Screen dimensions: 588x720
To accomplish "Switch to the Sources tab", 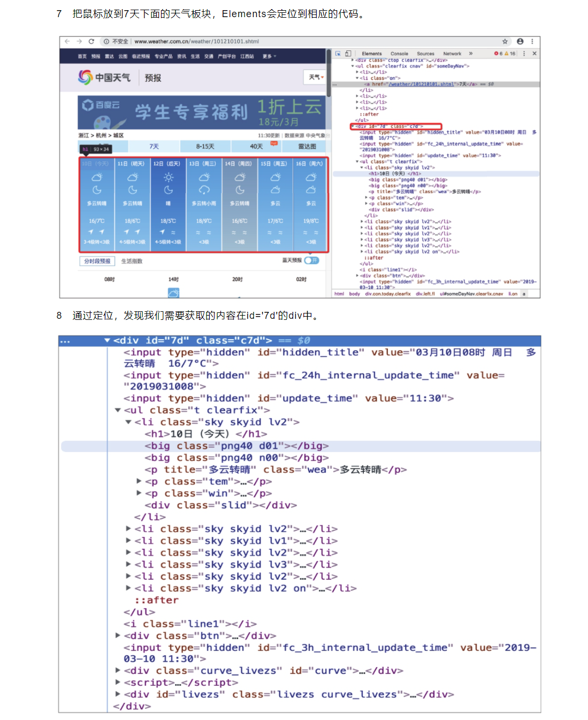I will 426,53.
